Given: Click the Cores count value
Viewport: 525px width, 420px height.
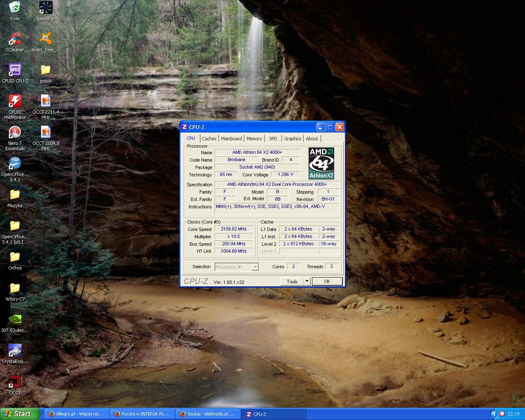Looking at the screenshot, I should tap(293, 266).
